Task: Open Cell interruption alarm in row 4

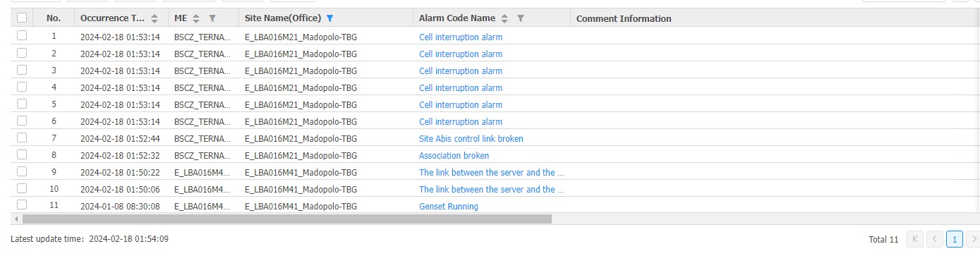Action: [x=461, y=88]
